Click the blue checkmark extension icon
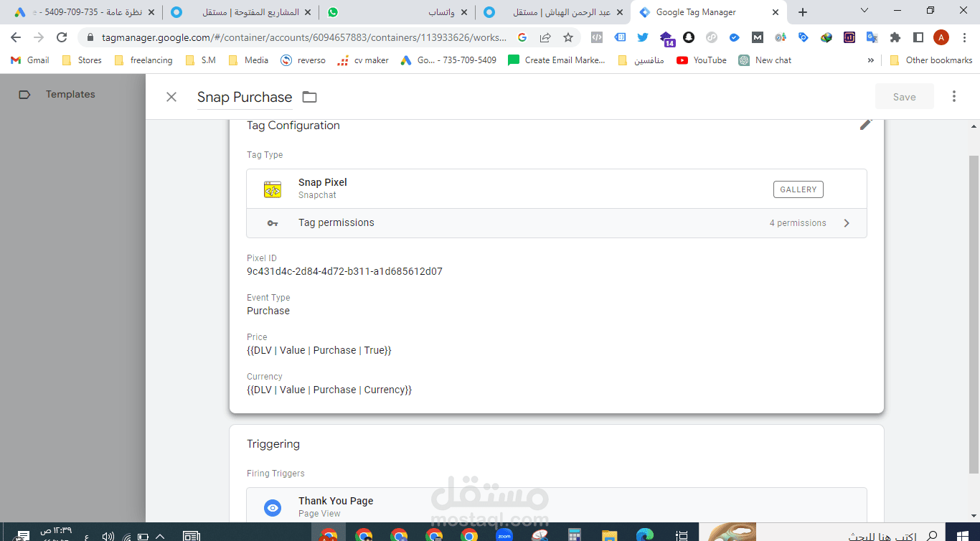The height and width of the screenshot is (541, 980). tap(735, 37)
